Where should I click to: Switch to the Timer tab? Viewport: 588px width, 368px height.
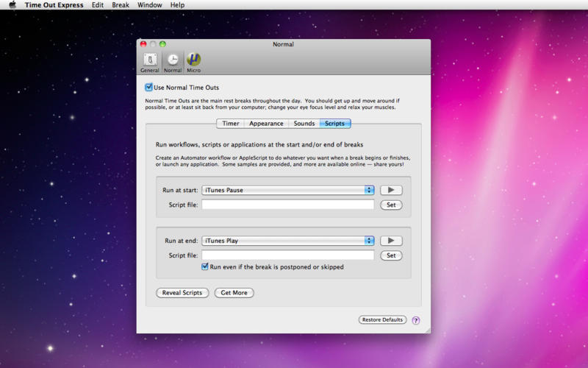230,124
